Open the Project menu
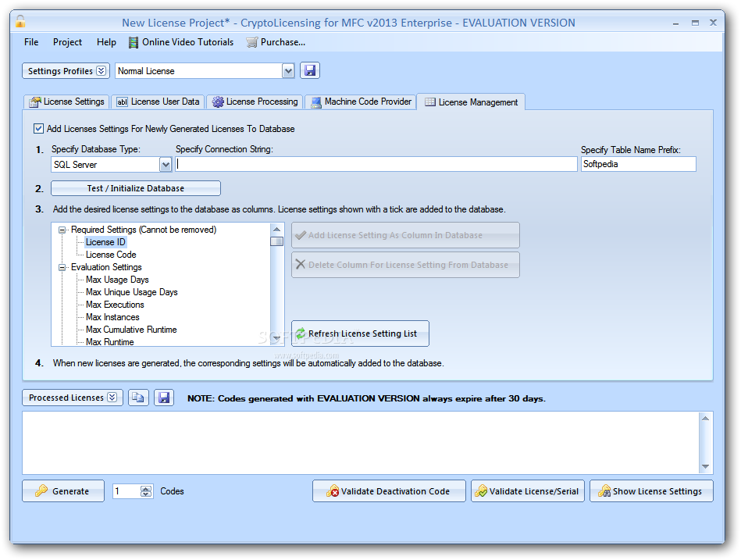Viewport: 741px width, 560px height. 68,42
